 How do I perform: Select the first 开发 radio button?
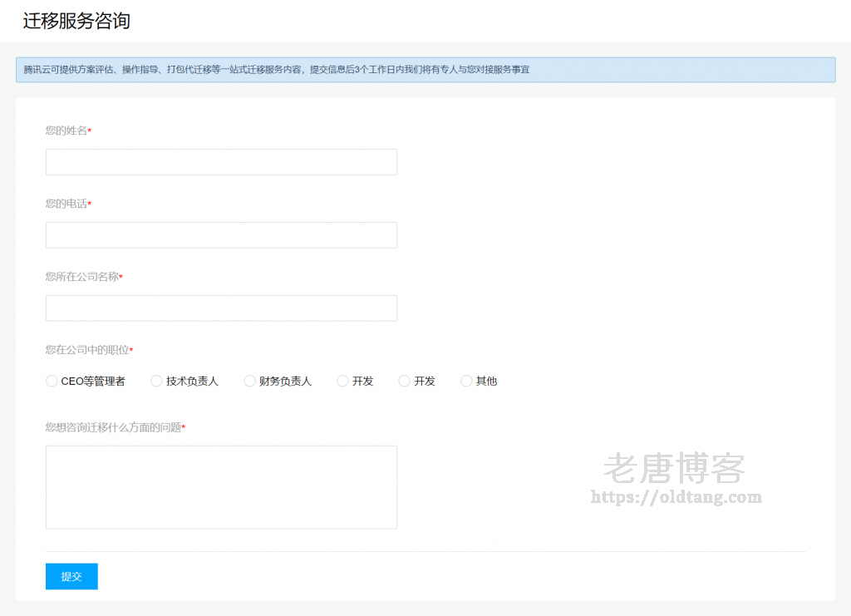342,381
